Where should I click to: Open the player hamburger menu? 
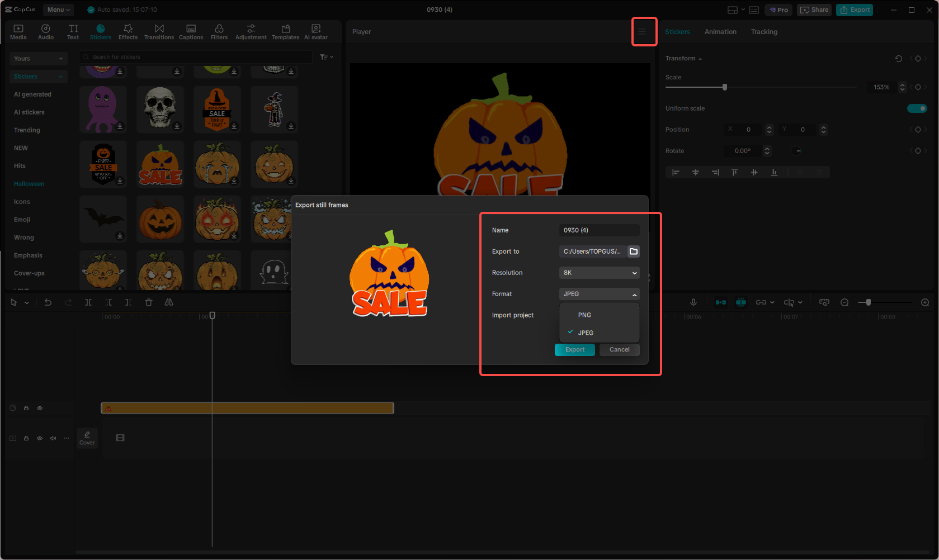(642, 32)
